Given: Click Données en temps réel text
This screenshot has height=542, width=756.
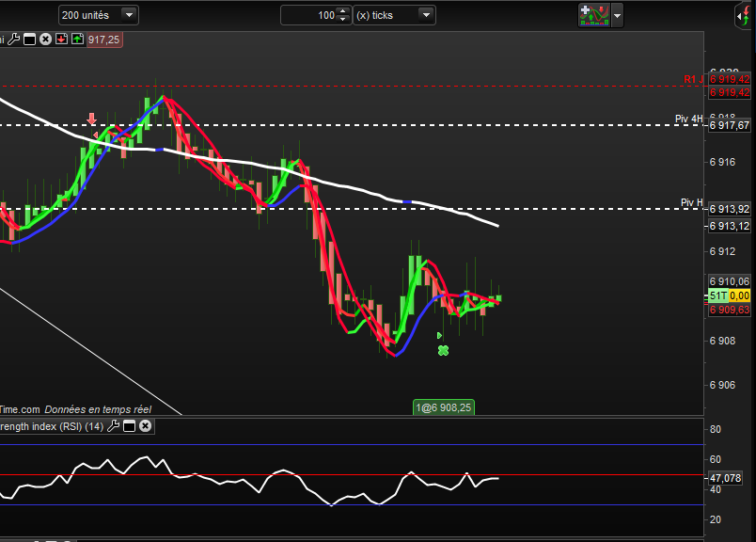Looking at the screenshot, I should [98, 409].
